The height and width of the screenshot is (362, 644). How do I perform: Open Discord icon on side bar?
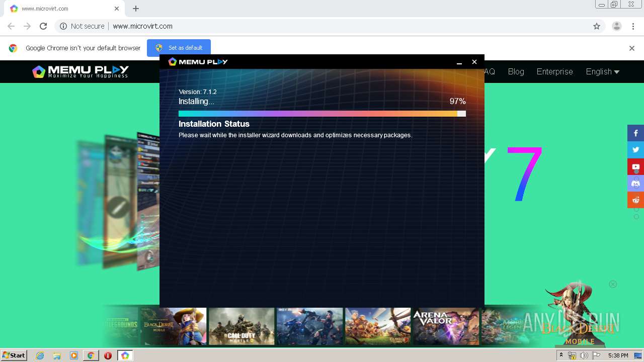click(x=635, y=183)
